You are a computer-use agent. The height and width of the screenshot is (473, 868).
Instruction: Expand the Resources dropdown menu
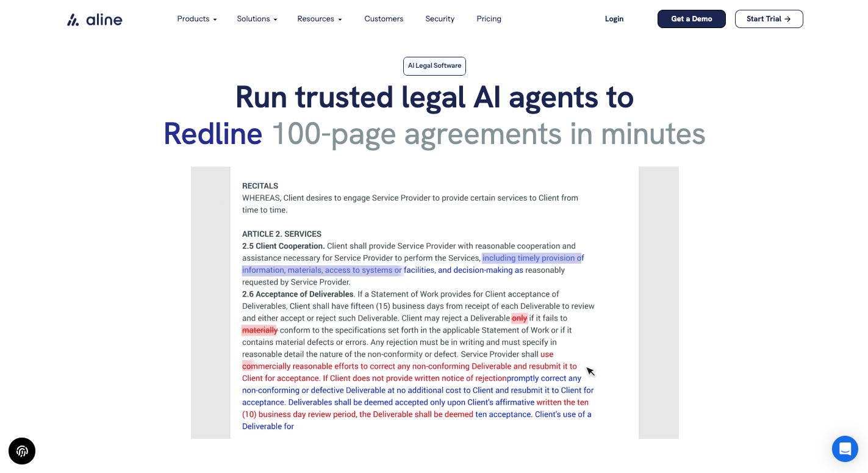320,19
